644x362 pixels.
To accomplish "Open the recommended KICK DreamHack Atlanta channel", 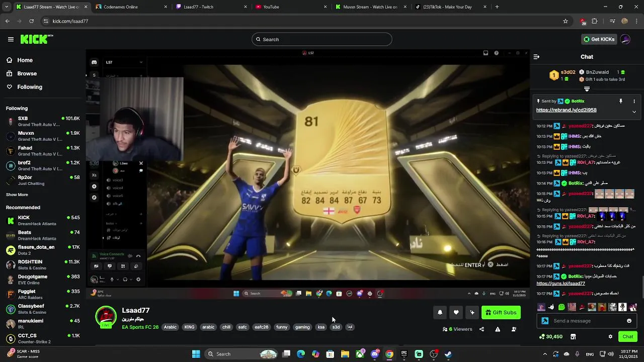I will click(43, 221).
